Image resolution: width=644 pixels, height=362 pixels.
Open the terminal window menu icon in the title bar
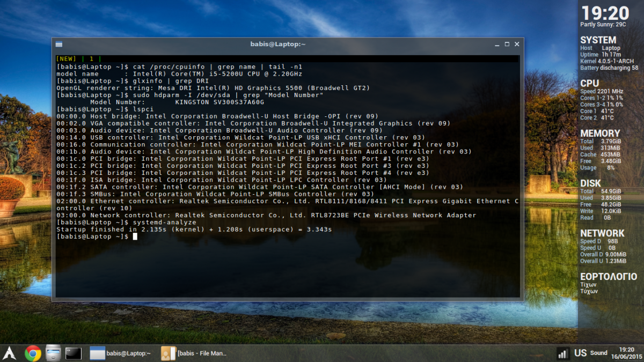(59, 44)
